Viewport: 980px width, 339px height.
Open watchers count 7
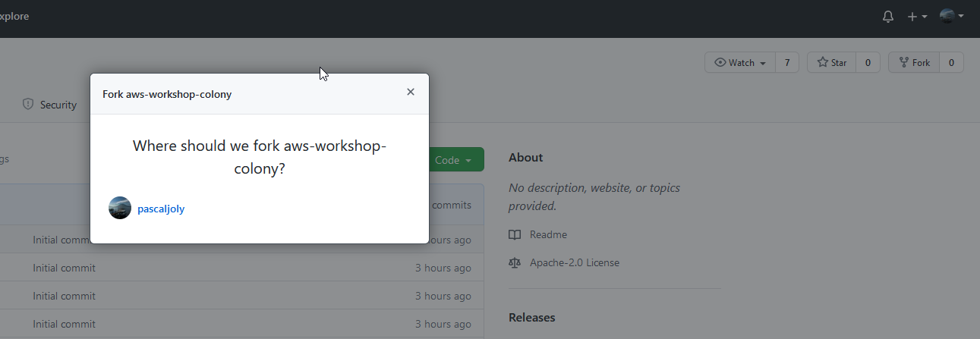pos(787,62)
